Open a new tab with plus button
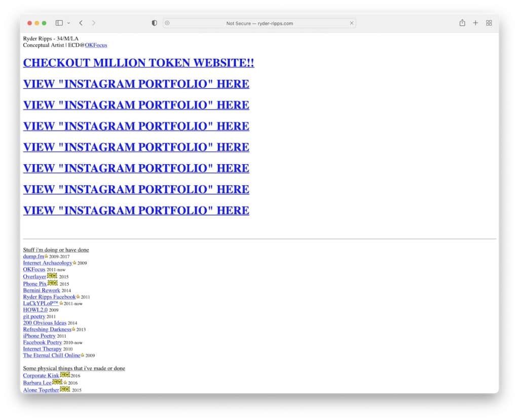 click(475, 23)
